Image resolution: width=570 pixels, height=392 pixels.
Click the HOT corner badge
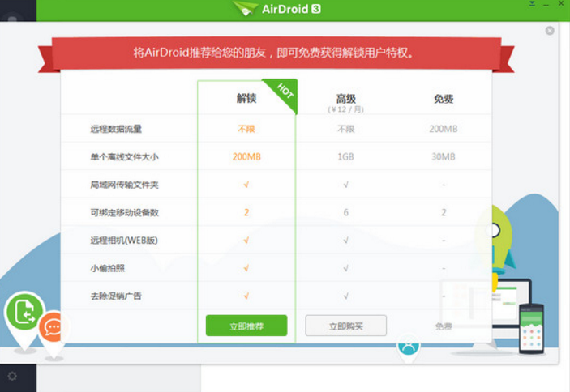pos(285,91)
